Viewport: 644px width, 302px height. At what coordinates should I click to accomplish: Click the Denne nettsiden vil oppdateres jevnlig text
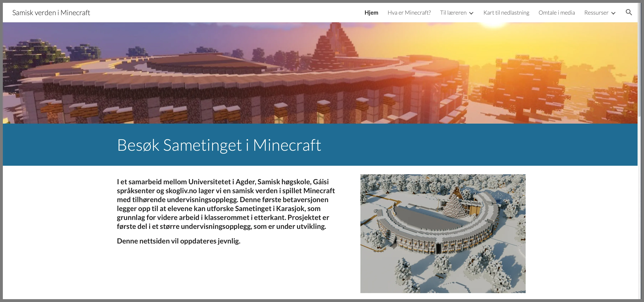pyautogui.click(x=178, y=241)
